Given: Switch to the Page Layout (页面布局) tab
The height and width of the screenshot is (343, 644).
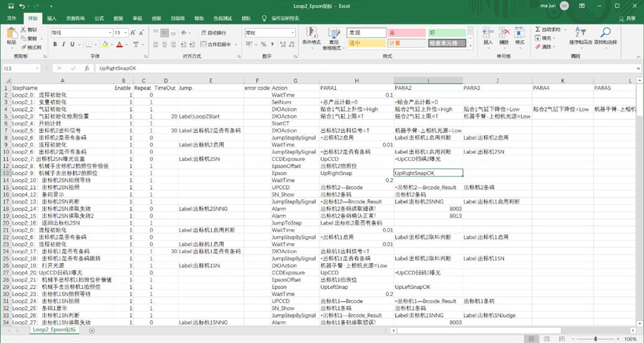Looking at the screenshot, I should pyautogui.click(x=75, y=18).
